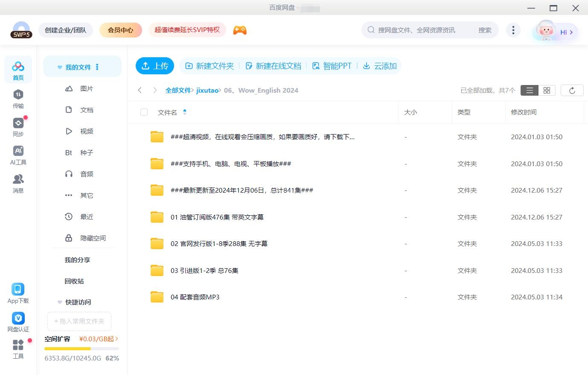Image resolution: width=588 pixels, height=375 pixels.
Task: Click the SVIP5 avatar badge
Action: pyautogui.click(x=21, y=30)
